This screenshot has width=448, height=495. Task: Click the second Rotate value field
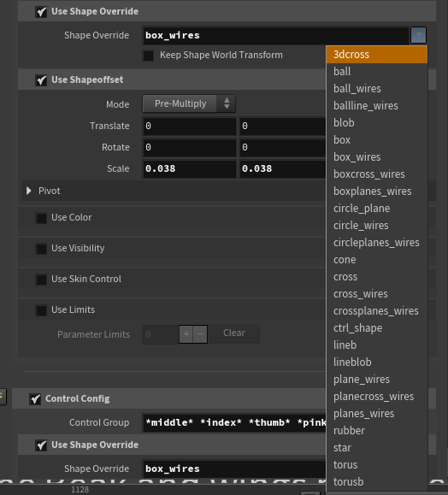point(283,147)
